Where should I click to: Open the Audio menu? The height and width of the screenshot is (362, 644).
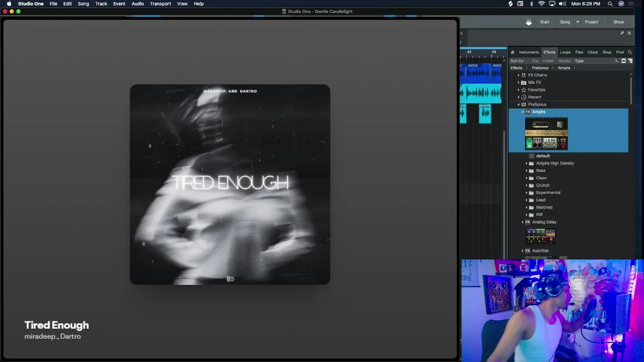click(137, 4)
